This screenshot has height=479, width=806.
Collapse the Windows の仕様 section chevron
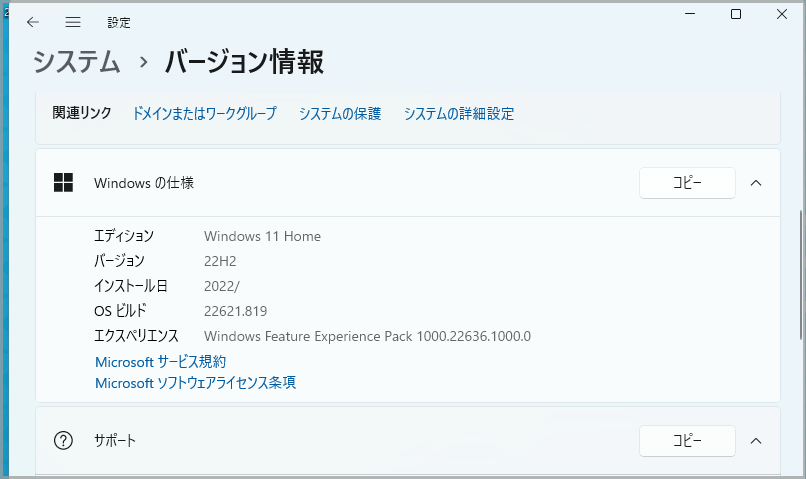(756, 183)
